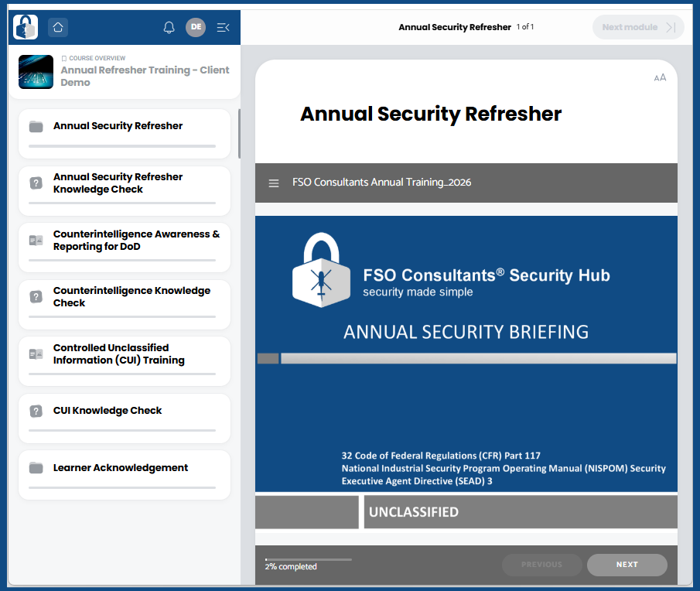This screenshot has height=591, width=700.
Task: Click the question icon beside Counterintelligence Knowledge Check
Action: point(36,297)
